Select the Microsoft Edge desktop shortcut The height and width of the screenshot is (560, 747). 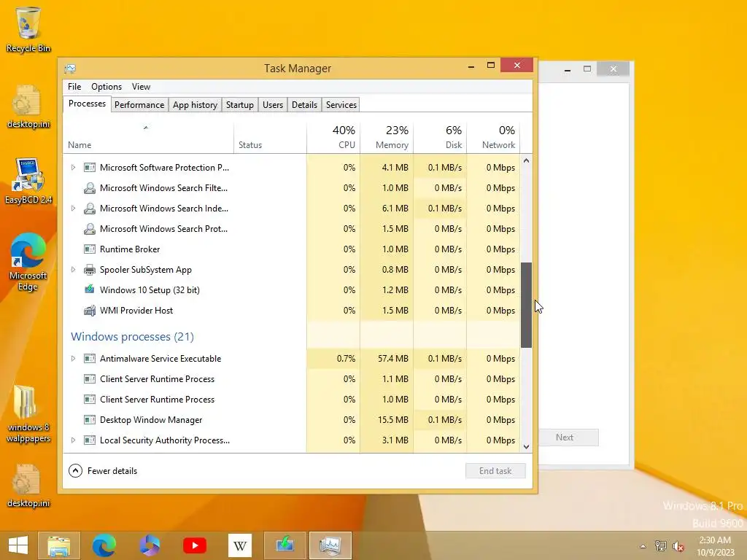(x=28, y=261)
